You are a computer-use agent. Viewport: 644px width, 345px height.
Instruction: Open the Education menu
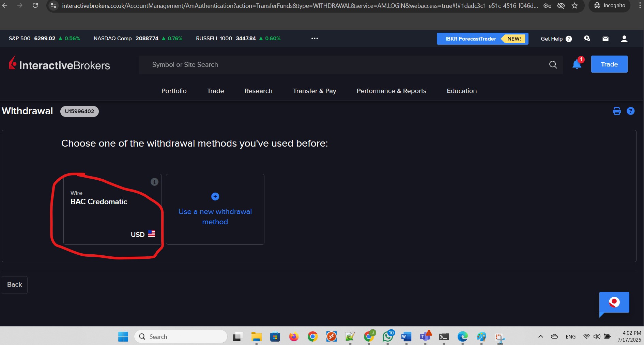click(x=462, y=91)
